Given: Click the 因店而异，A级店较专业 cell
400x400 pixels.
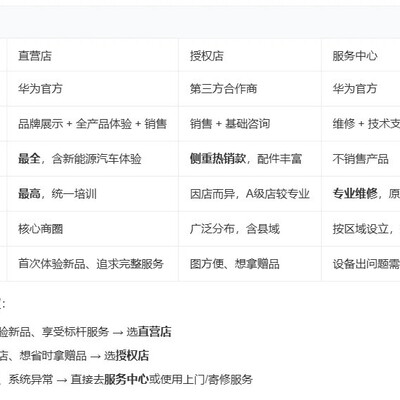Looking at the screenshot, I should (x=250, y=194).
